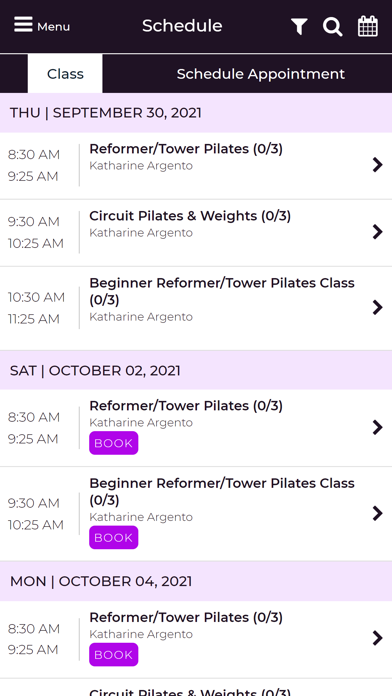Switch to Schedule Appointment tab
The image size is (392, 696).
(261, 74)
